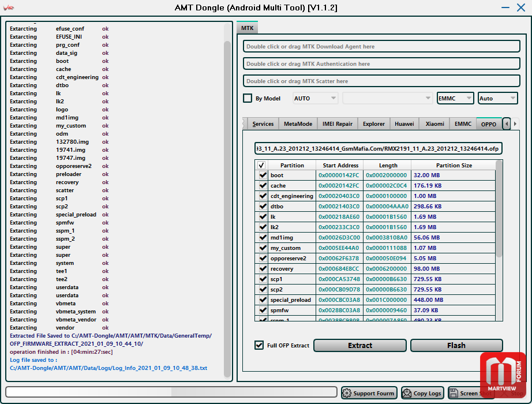Click the my_custom partition name cell

292,248
